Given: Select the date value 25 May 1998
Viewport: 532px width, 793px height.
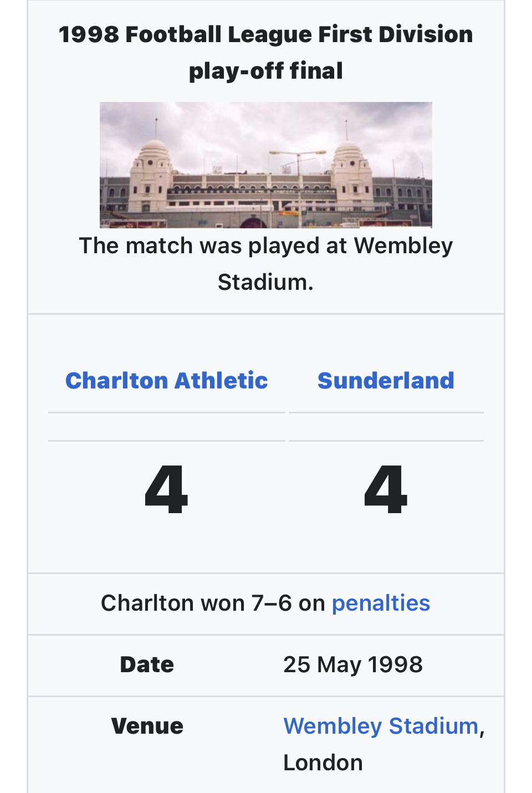Looking at the screenshot, I should tap(353, 664).
